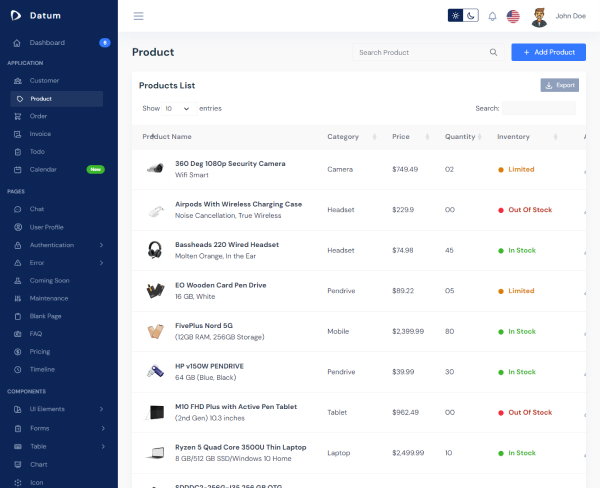600x488 pixels.
Task: Open the notifications bell
Action: [x=492, y=16]
